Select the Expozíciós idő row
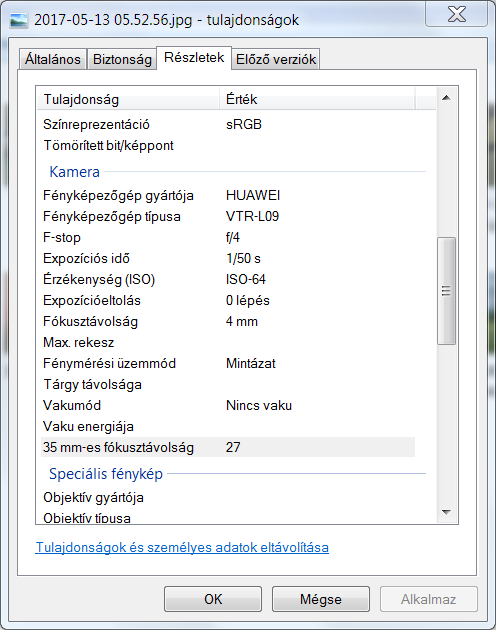The image size is (496, 630). (228, 258)
